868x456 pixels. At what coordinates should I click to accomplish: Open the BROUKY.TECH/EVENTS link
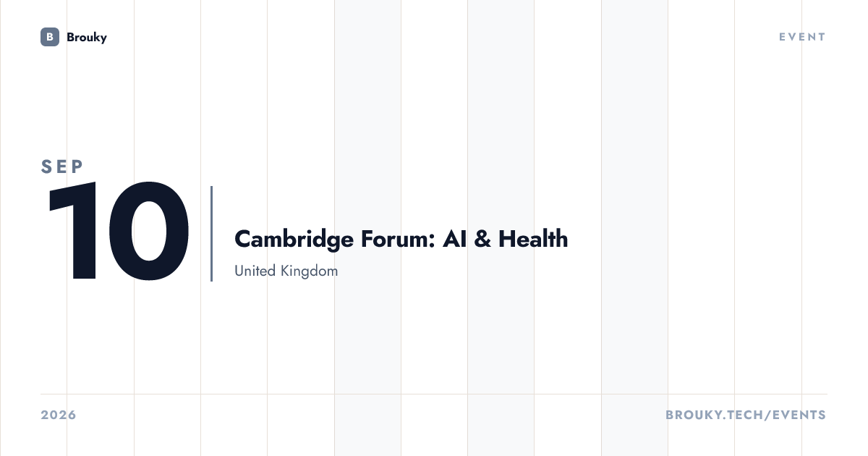coord(746,415)
